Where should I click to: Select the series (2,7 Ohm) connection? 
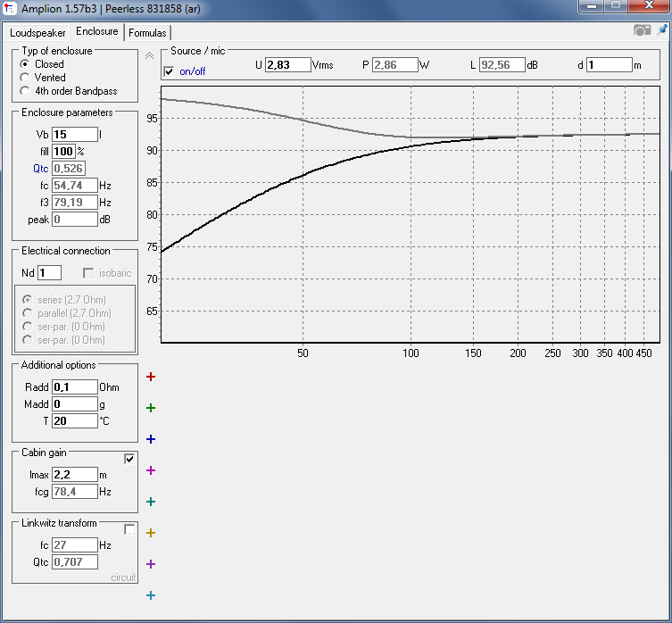point(28,299)
